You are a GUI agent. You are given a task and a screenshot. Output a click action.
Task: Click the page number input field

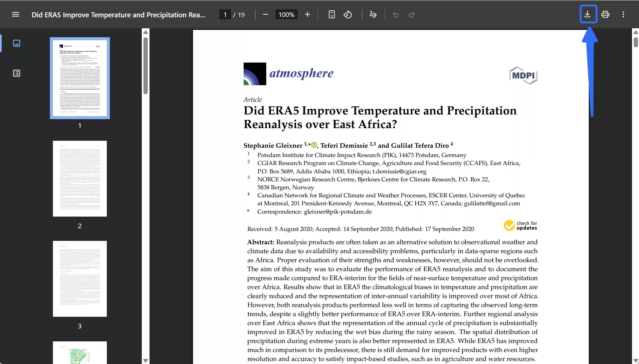(225, 15)
